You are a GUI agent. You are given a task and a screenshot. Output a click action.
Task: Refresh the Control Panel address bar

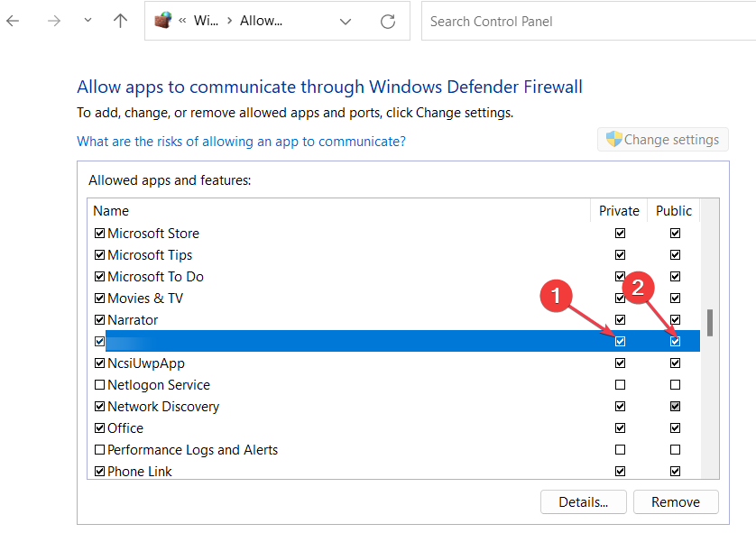pyautogui.click(x=388, y=22)
